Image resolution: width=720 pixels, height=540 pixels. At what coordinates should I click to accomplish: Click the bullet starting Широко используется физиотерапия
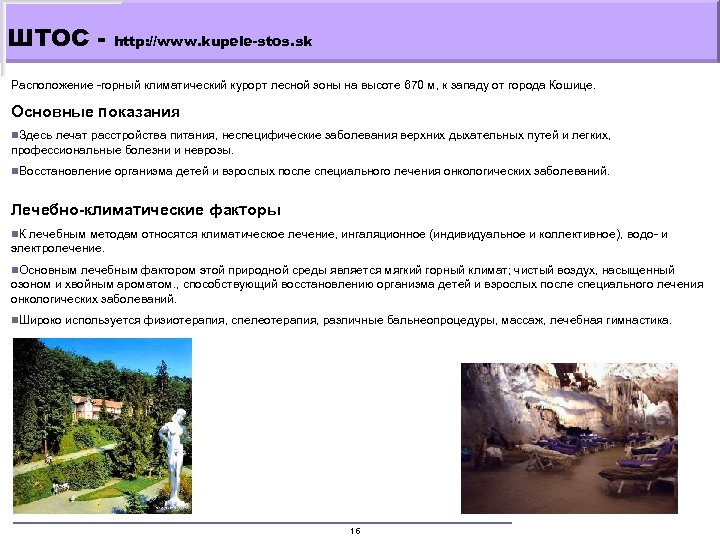click(341, 320)
